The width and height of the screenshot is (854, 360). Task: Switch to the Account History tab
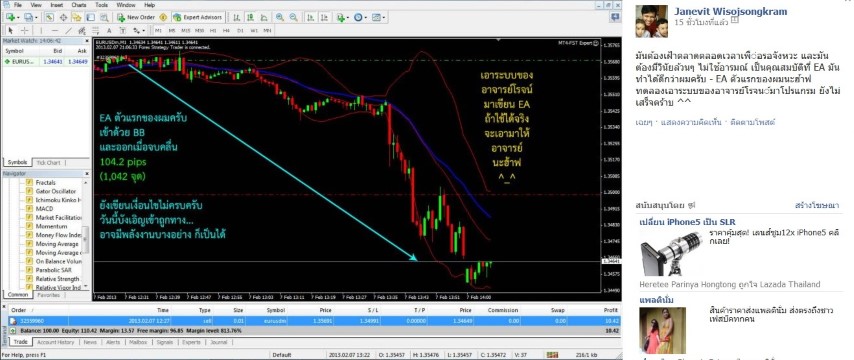[55, 342]
